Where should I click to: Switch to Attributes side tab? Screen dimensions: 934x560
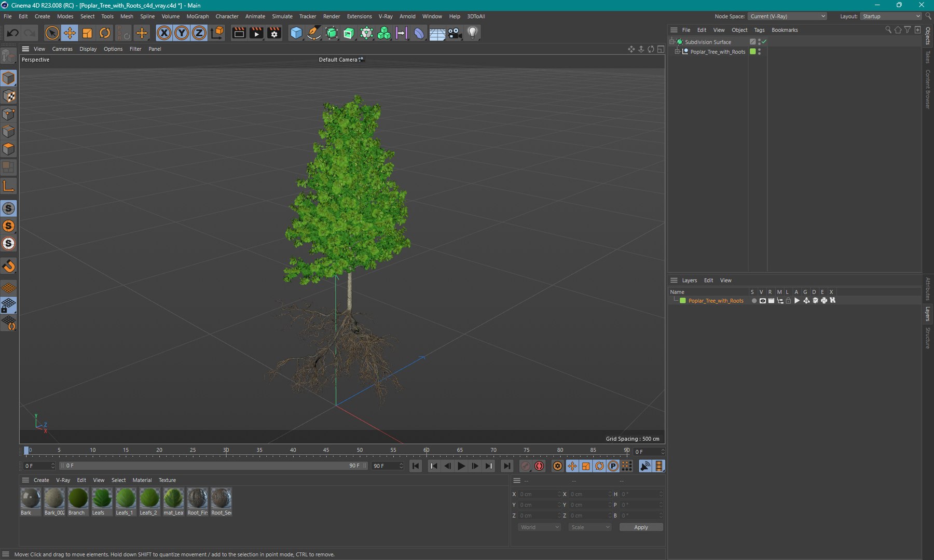tap(928, 289)
